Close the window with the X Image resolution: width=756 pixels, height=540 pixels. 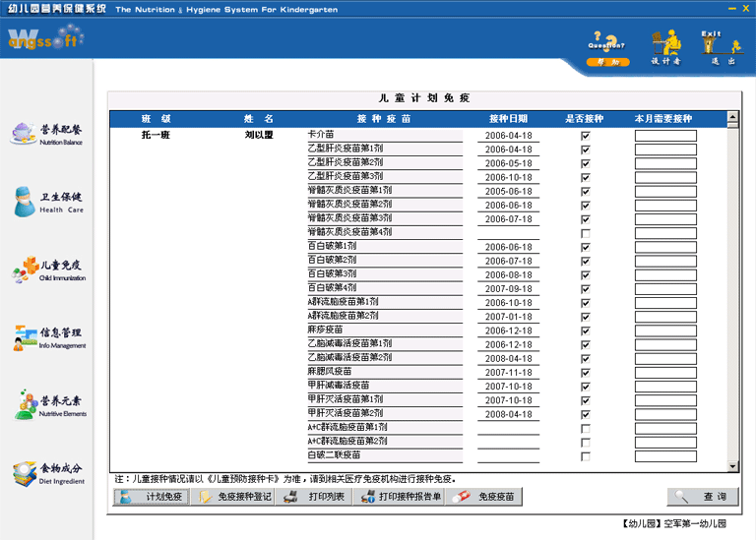coord(745,8)
